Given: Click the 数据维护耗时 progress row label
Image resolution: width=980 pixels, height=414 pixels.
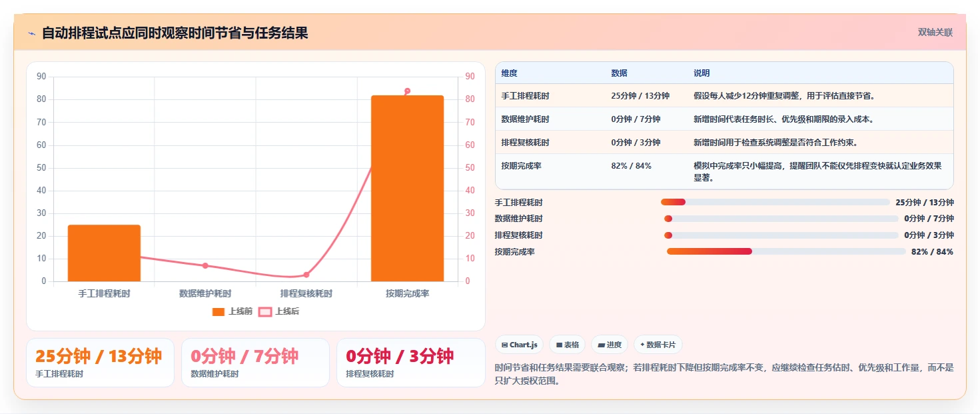Looking at the screenshot, I should coord(518,219).
